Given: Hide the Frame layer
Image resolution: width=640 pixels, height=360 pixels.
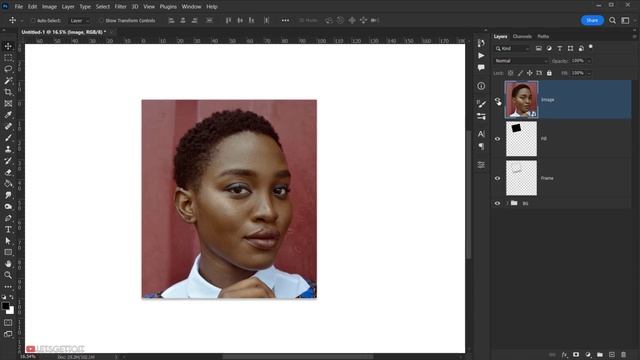Looking at the screenshot, I should coord(498,178).
